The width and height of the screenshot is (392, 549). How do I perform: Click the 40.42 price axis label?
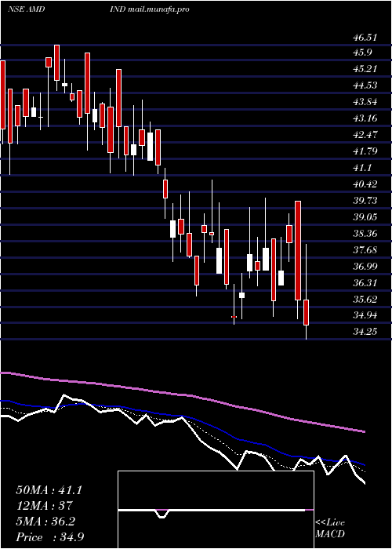click(365, 184)
